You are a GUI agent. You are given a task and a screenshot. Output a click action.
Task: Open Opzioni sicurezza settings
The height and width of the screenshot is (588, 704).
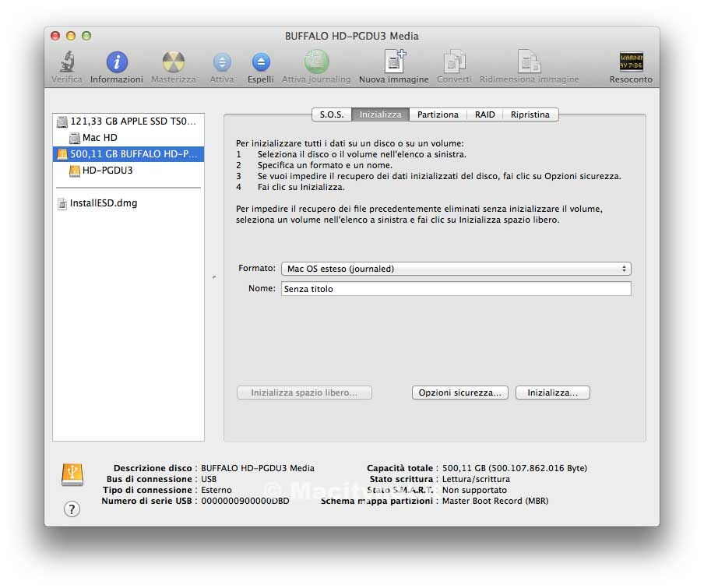[460, 393]
